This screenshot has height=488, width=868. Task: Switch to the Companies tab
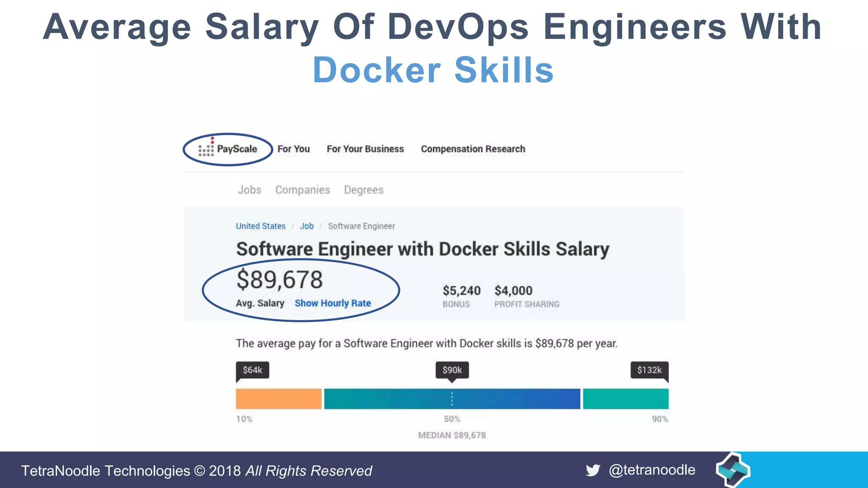coord(302,190)
